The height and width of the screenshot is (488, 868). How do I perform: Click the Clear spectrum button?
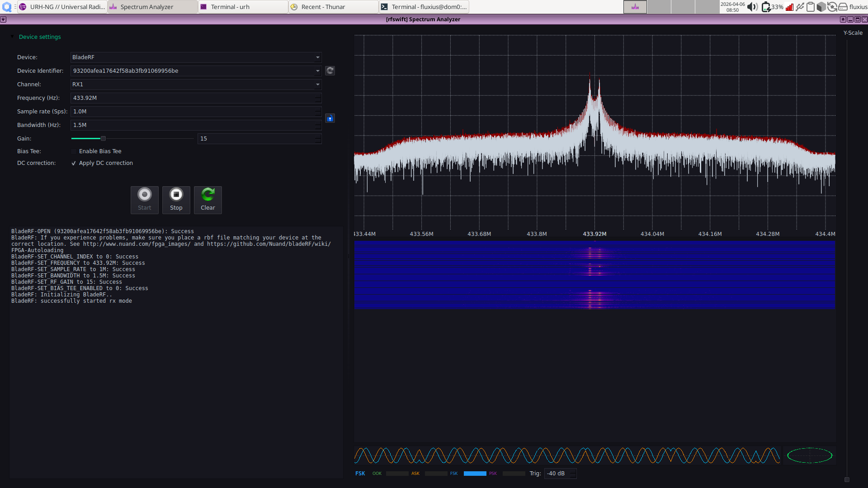pos(208,199)
